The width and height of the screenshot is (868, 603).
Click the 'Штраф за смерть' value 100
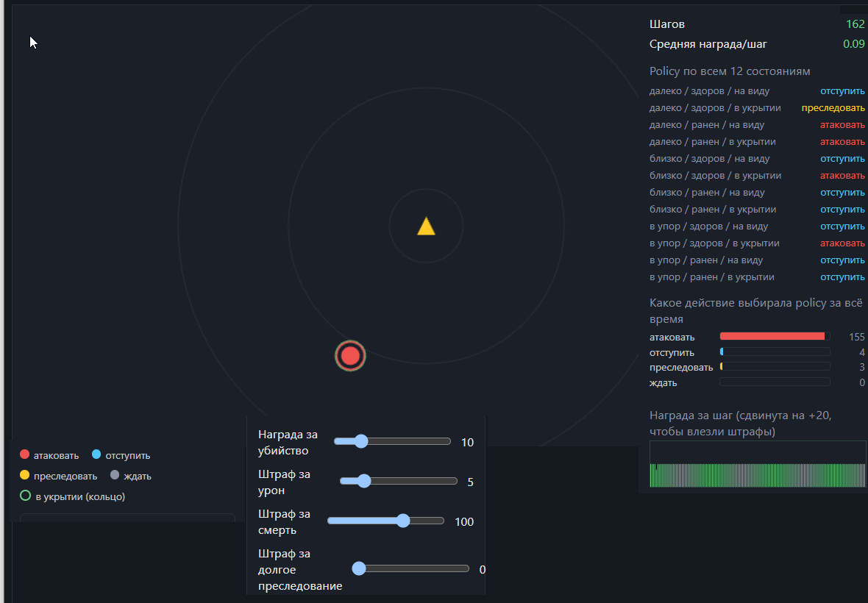464,522
